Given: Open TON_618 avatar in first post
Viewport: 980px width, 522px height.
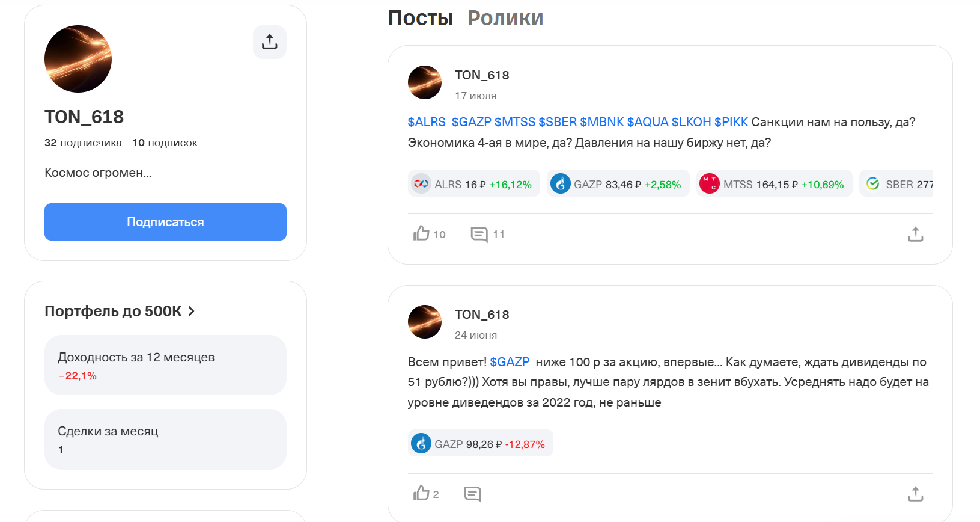Looking at the screenshot, I should [425, 82].
